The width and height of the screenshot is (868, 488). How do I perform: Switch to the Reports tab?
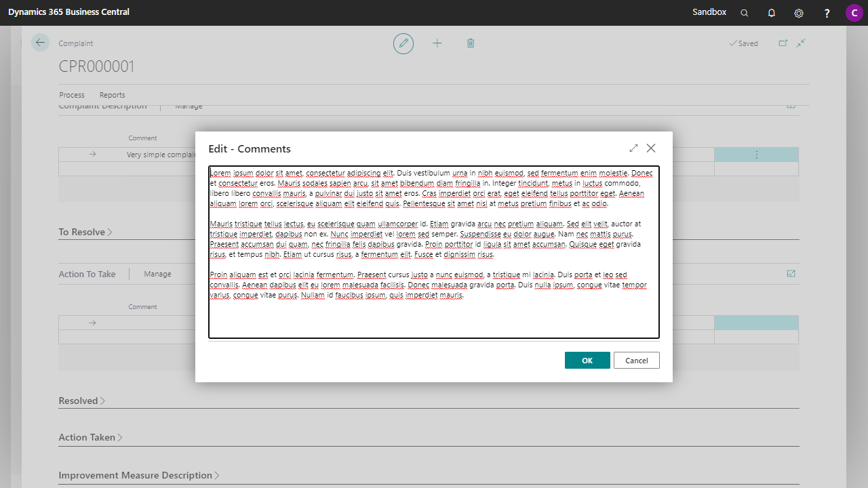point(112,95)
